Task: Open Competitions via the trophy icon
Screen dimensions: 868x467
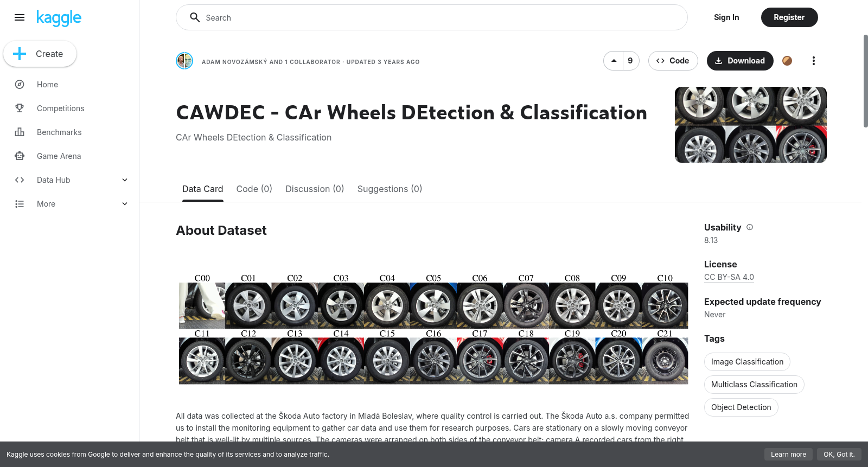Action: tap(20, 108)
